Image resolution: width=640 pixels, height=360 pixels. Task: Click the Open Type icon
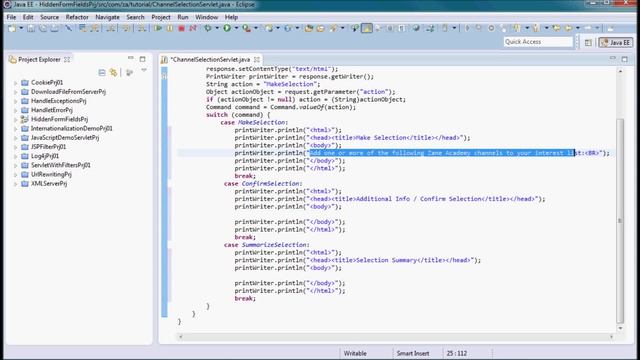309,28
